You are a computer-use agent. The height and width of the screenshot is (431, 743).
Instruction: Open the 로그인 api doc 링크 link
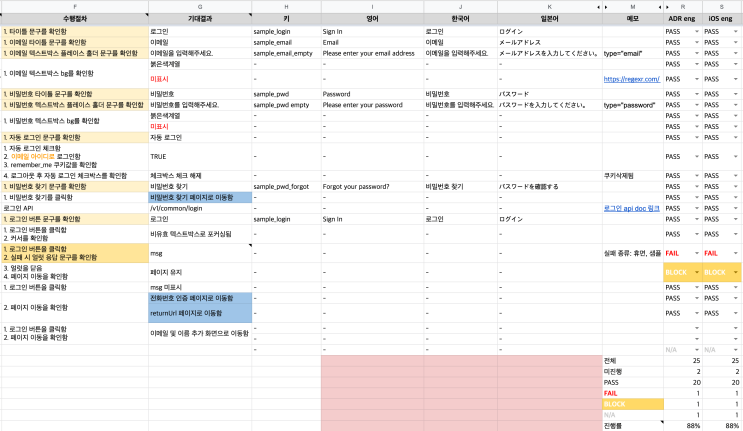631,208
